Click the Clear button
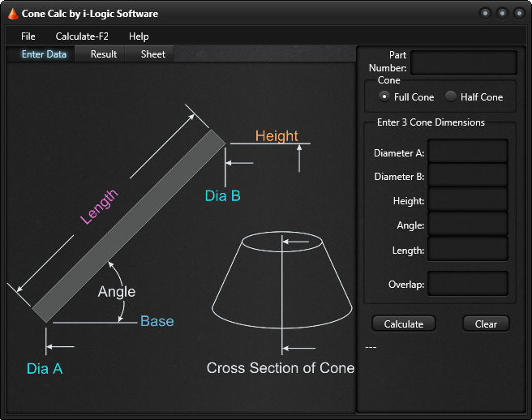 click(486, 324)
